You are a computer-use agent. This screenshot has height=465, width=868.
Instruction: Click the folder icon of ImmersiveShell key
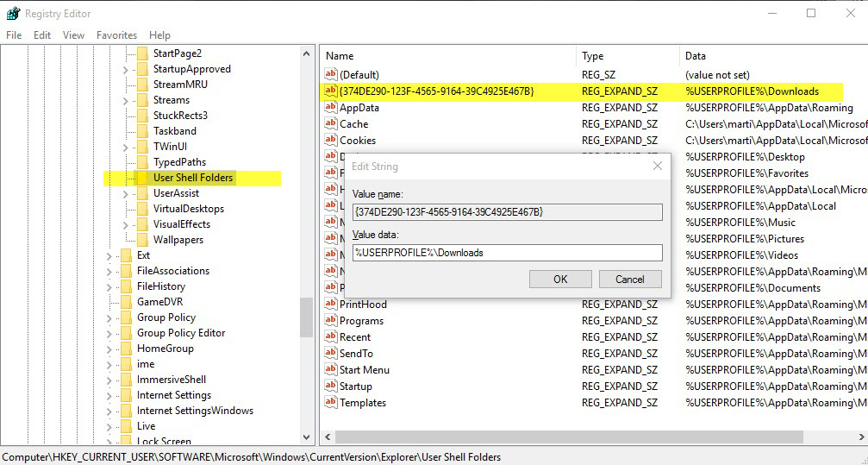(x=126, y=379)
